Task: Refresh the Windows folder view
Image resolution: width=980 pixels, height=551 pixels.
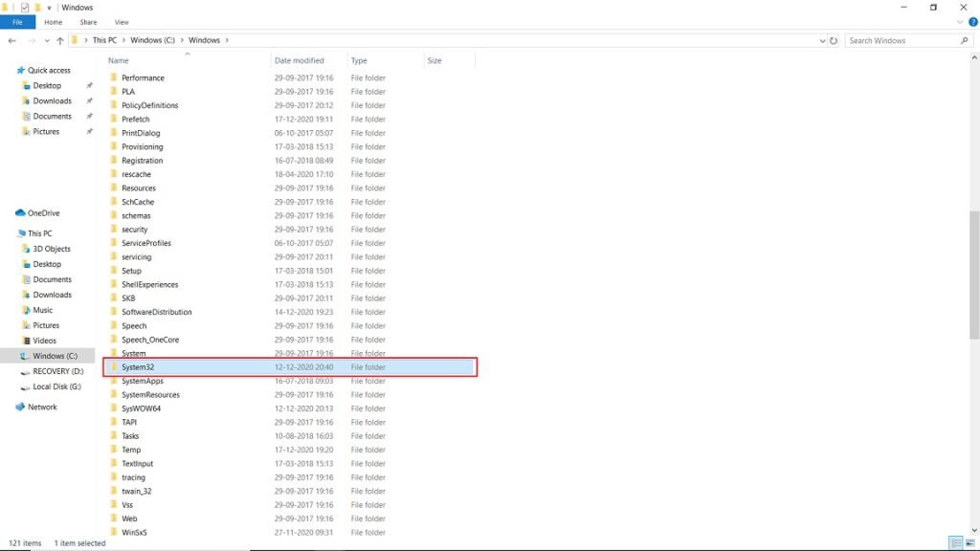Action: pyautogui.click(x=834, y=40)
